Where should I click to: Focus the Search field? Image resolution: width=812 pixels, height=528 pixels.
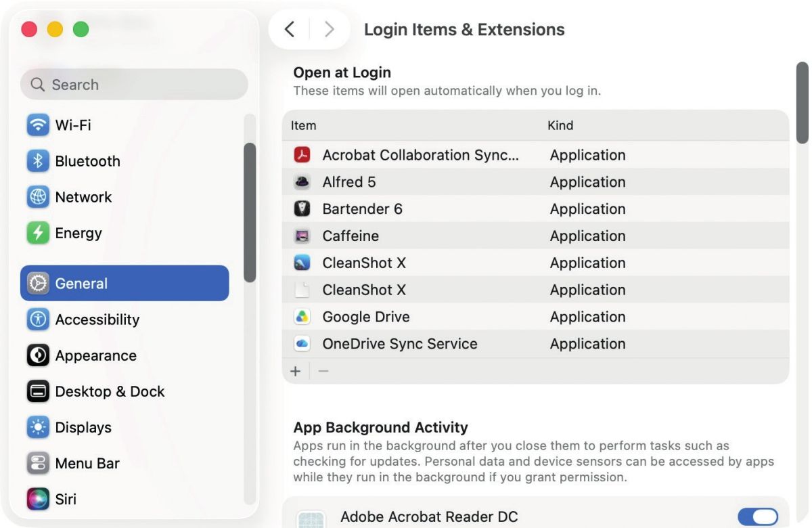[x=134, y=85]
